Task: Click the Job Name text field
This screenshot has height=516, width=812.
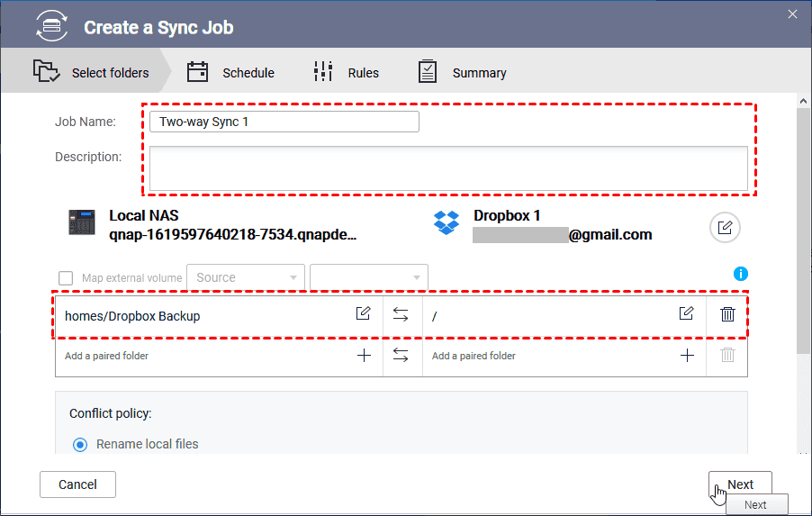Action: (284, 122)
